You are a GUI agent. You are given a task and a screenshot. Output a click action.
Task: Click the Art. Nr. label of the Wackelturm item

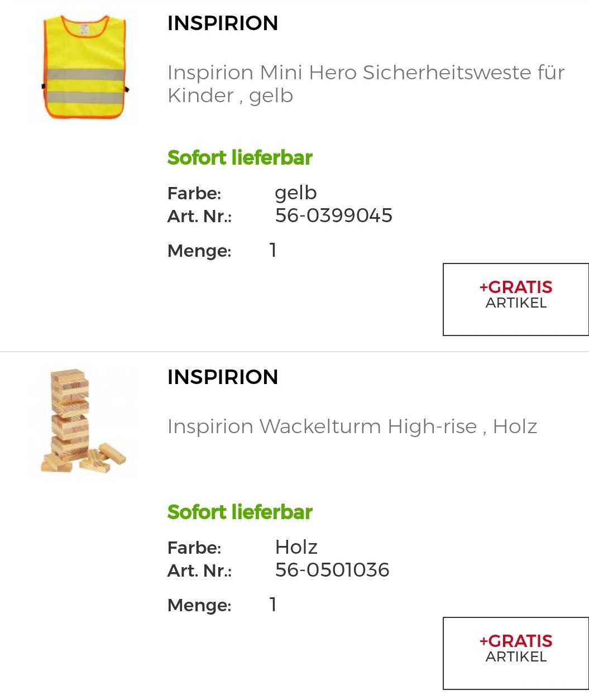[200, 570]
